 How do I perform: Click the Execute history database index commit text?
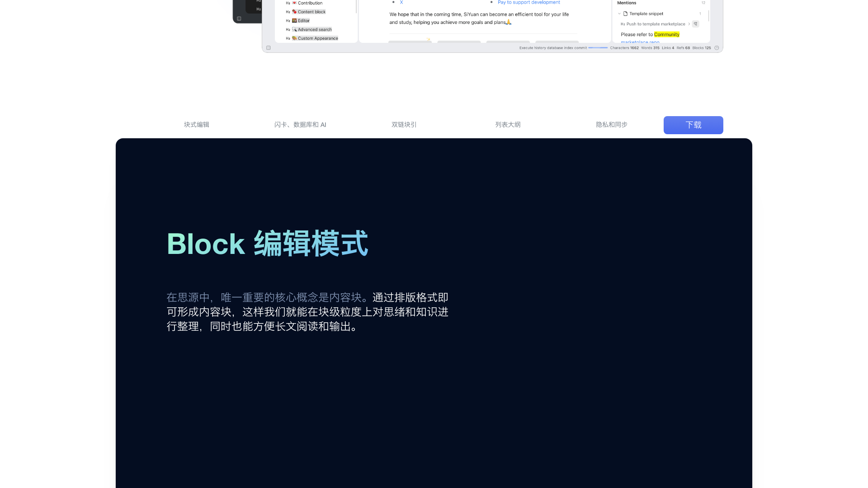pyautogui.click(x=553, y=48)
